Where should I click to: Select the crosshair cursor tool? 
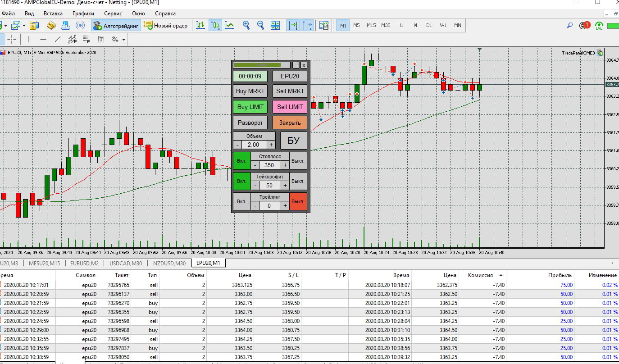tap(12, 39)
